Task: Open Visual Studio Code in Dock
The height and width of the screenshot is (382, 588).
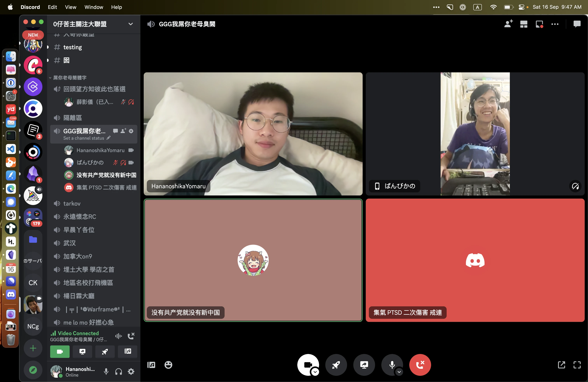Action: 11,149
